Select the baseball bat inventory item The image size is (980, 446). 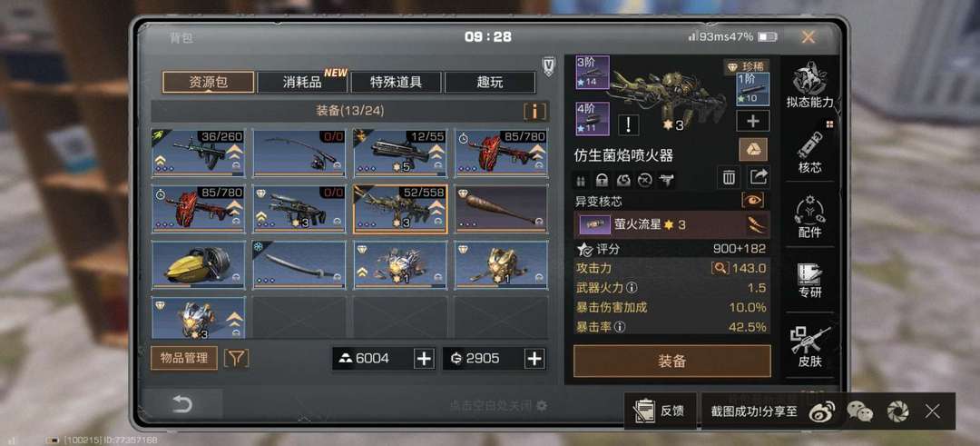point(501,209)
